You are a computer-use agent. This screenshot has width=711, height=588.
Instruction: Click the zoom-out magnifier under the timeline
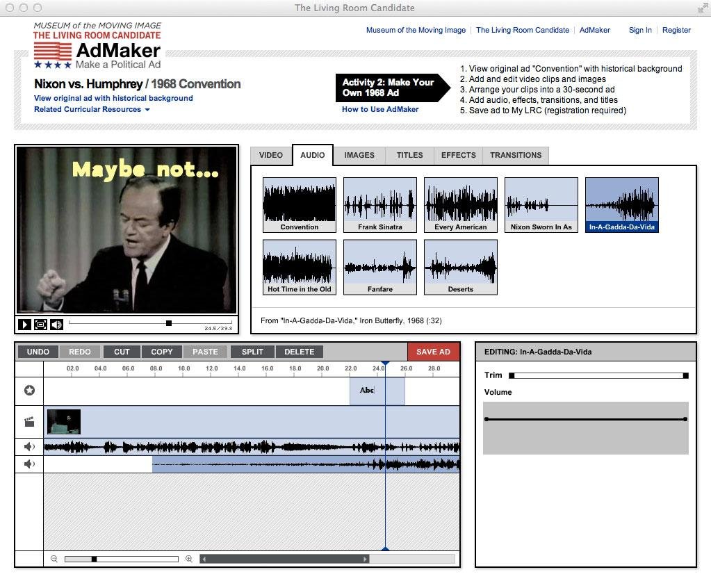tap(54, 558)
